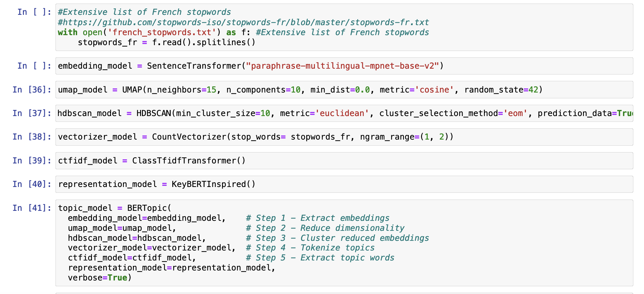The width and height of the screenshot is (644, 294).
Task: Click the umap_model UMAP code cell
Action: tap(344, 90)
